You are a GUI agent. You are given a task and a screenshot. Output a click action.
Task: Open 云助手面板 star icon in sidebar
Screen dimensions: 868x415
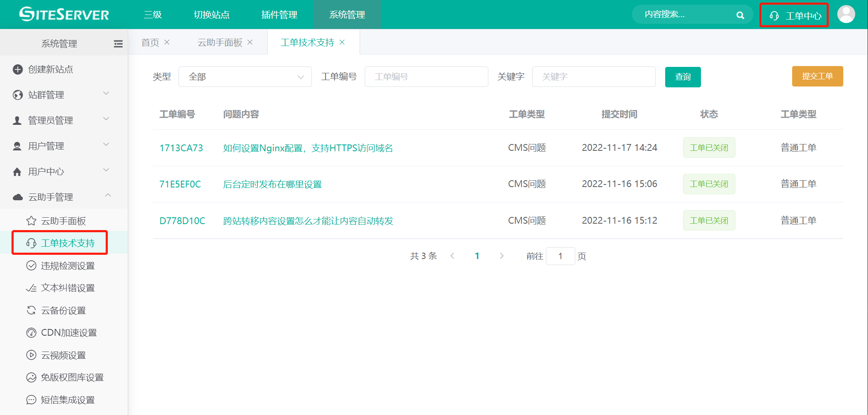pyautogui.click(x=31, y=221)
